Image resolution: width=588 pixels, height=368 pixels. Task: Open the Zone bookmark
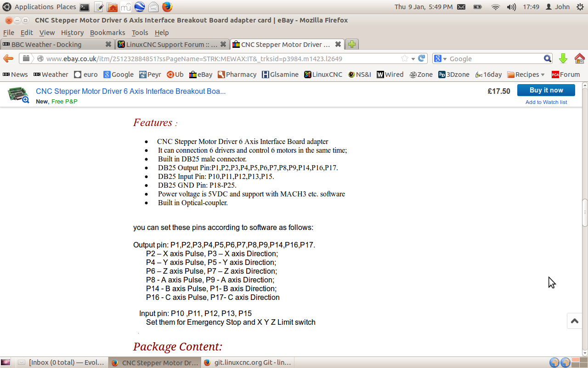pos(421,75)
